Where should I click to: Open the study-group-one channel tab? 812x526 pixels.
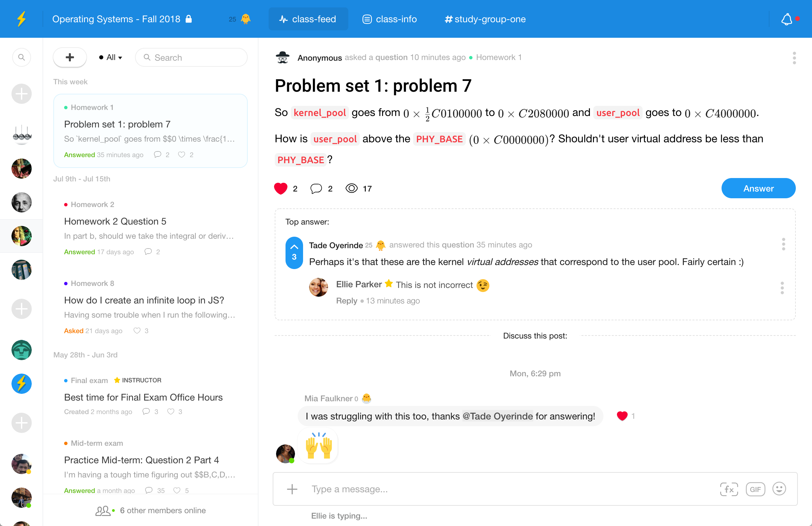[x=485, y=19]
